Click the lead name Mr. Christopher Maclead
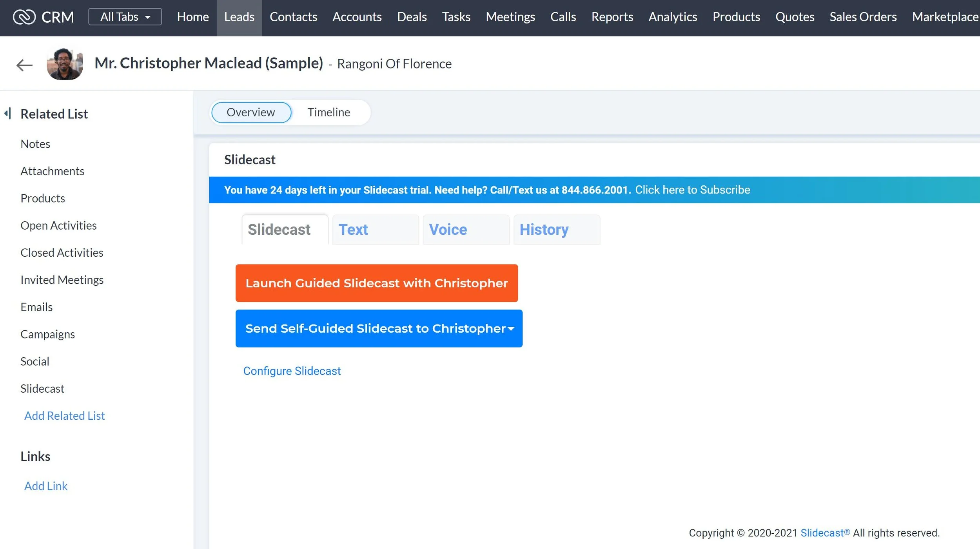Screen dimensions: 980x549 pyautogui.click(x=209, y=63)
